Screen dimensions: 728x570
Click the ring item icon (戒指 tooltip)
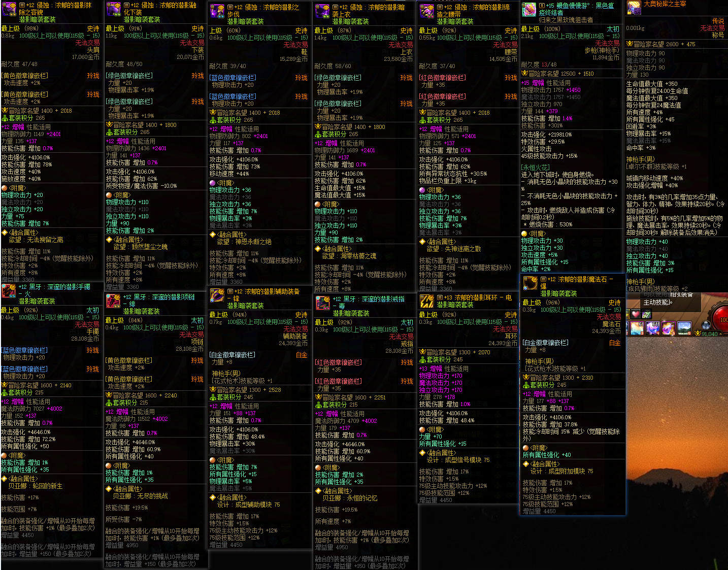tap(323, 304)
